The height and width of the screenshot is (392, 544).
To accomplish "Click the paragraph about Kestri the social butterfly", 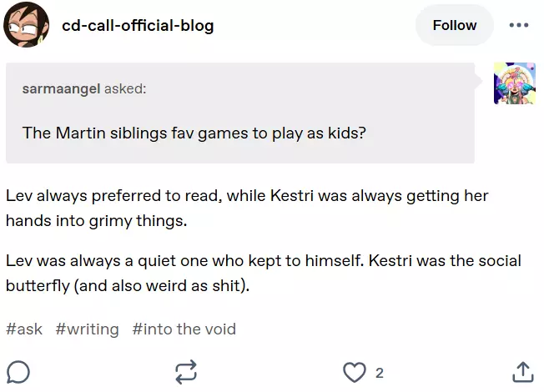I will (264, 274).
